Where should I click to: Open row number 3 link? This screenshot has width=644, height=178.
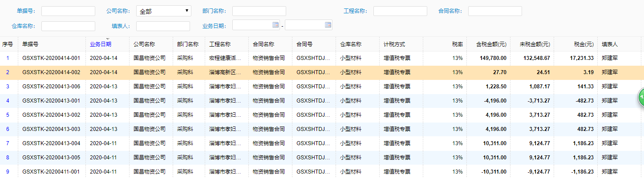[8, 86]
